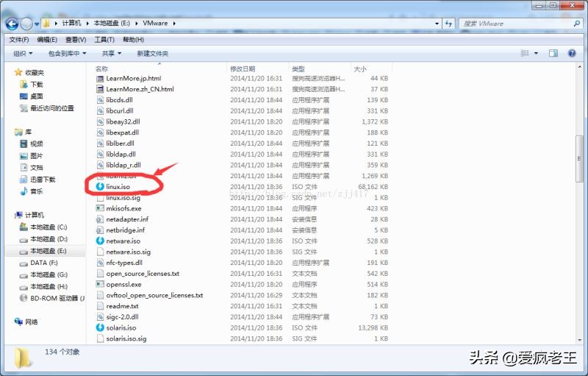Select the LearnMore.jp.html file icon

pos(100,79)
